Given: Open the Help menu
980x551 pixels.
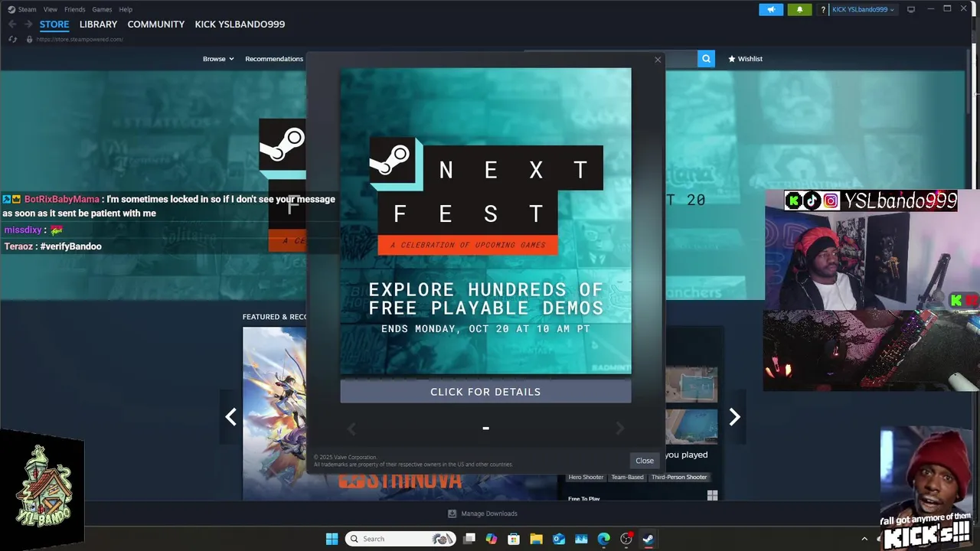Looking at the screenshot, I should 126,9.
